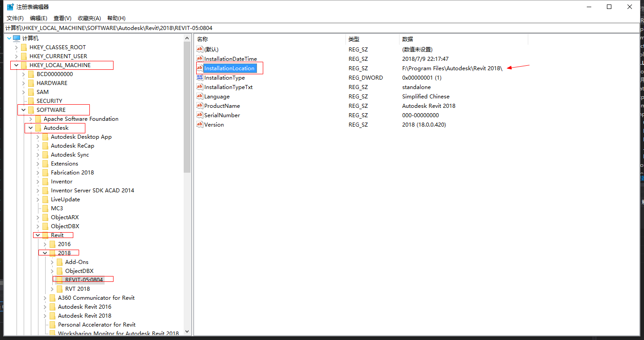Select the InstallationLocation value name

pyautogui.click(x=230, y=68)
